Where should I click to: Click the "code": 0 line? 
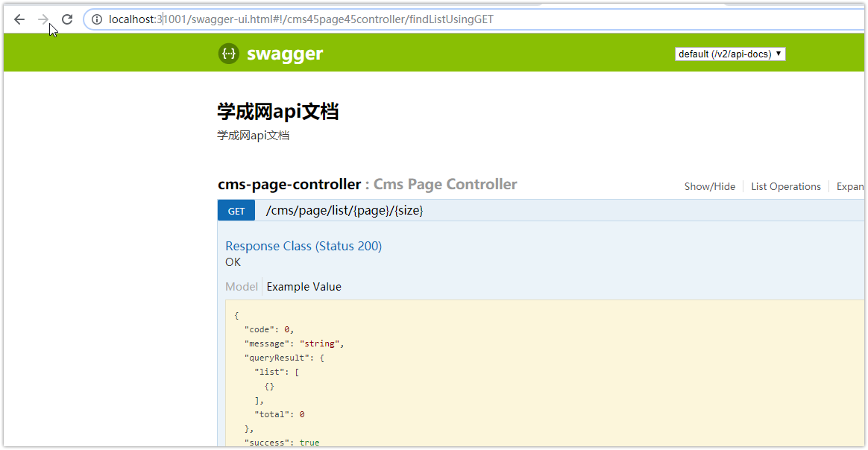[269, 329]
